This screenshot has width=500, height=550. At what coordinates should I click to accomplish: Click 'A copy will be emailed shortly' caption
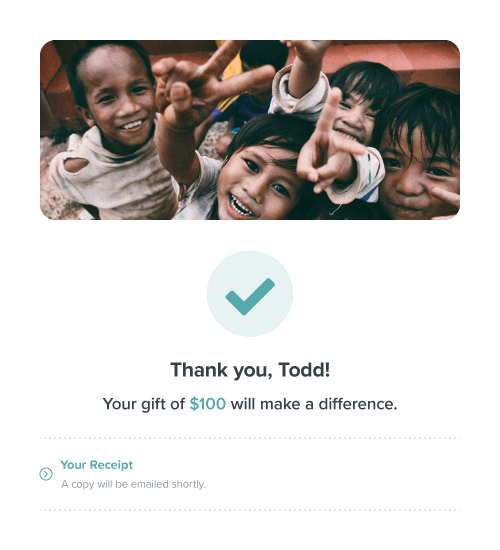click(x=133, y=484)
